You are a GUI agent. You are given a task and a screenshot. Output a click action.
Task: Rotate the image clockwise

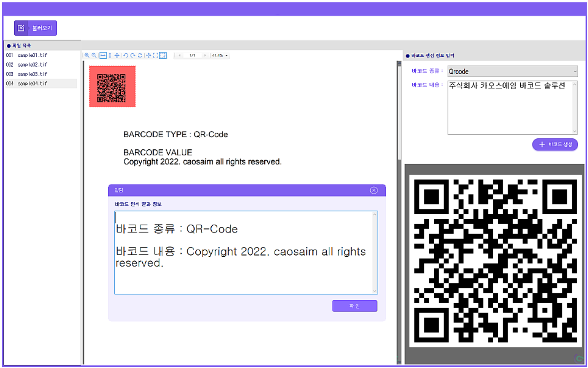[133, 56]
